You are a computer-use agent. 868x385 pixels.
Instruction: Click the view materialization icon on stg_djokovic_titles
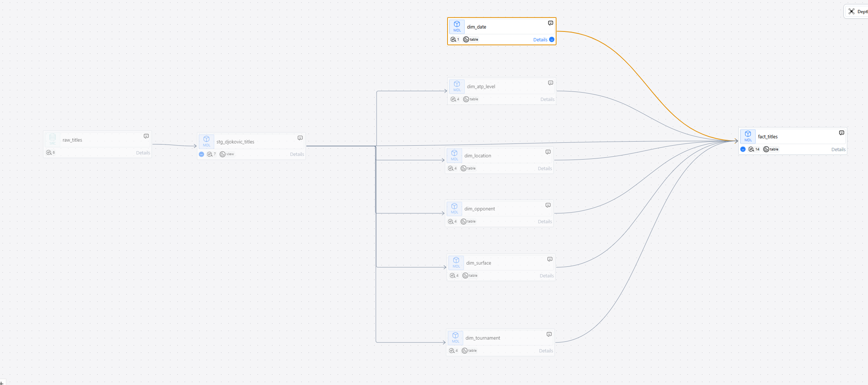[222, 154]
